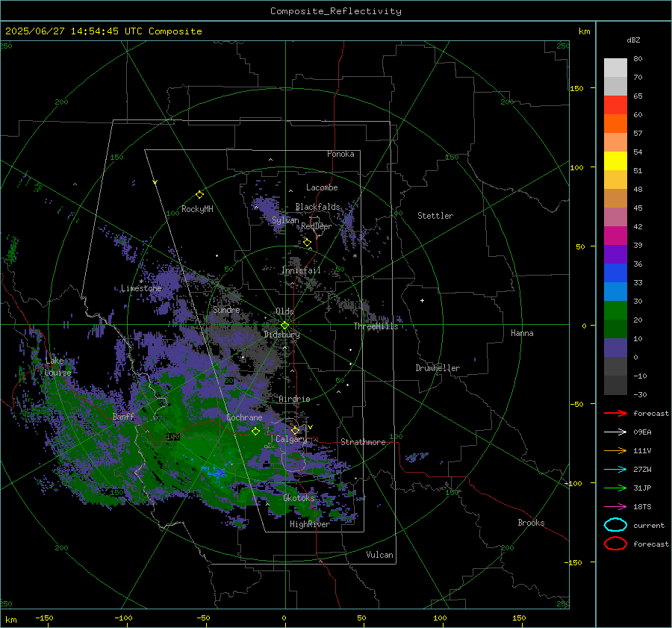Click the green 31JP arrow icon
Image resolution: width=672 pixels, height=628 pixels.
(615, 488)
